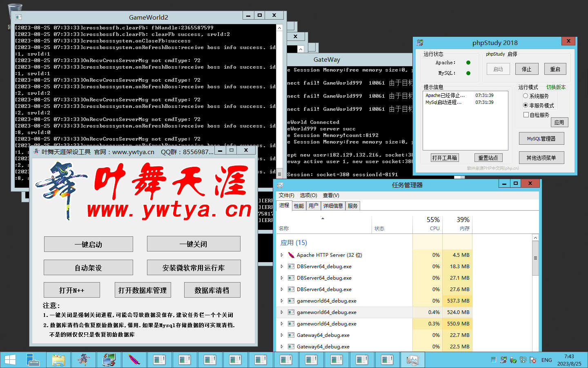This screenshot has height=368, width=588.
Task: Click the process icon beside the 22.7 MB Gateway64_debug.exe row
Action: click(291, 335)
